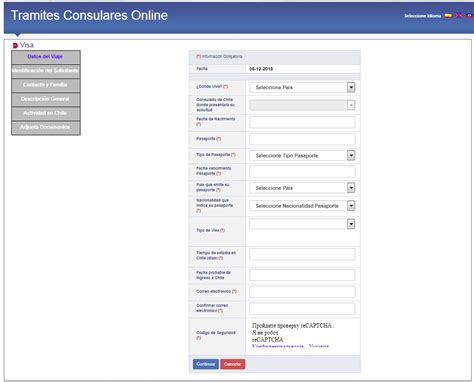Open the Contacto y Familia tab

46,85
